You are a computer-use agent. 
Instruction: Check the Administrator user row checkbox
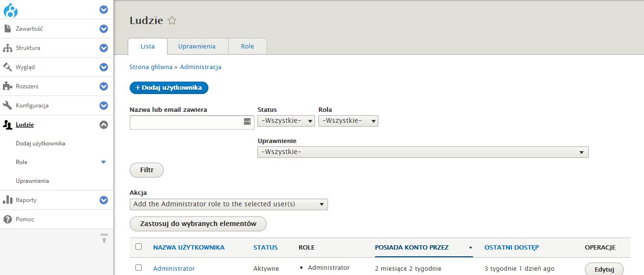tap(139, 268)
